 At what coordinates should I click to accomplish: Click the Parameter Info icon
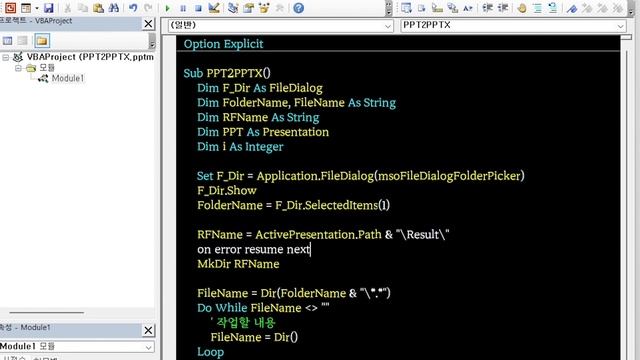click(x=453, y=8)
